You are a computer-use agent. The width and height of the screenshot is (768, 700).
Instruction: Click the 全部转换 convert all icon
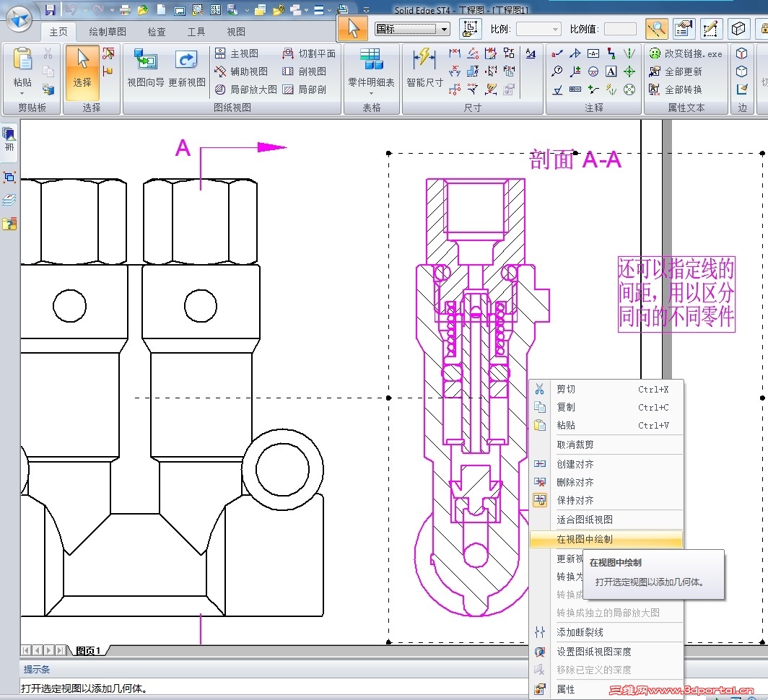pyautogui.click(x=676, y=89)
